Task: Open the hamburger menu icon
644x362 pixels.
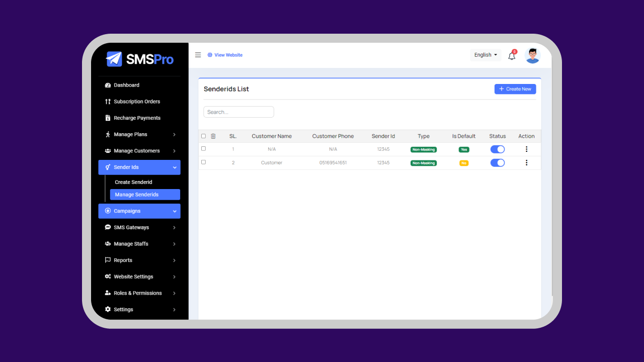Action: tap(198, 55)
